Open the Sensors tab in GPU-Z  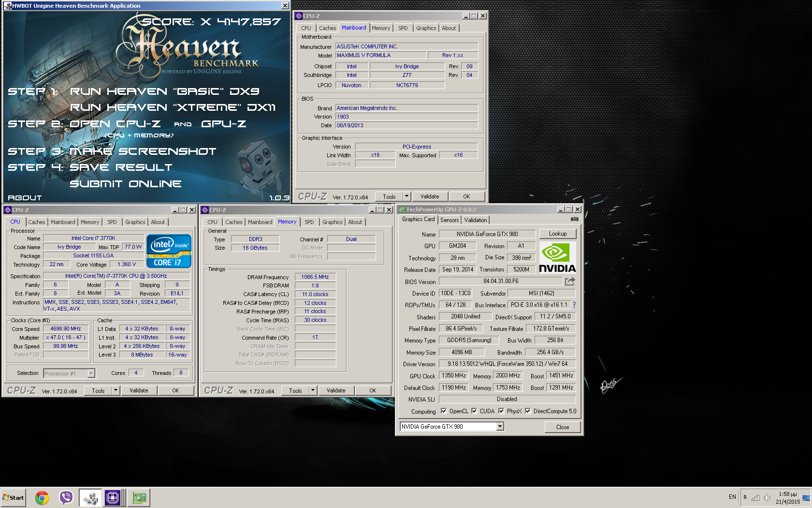pos(449,220)
